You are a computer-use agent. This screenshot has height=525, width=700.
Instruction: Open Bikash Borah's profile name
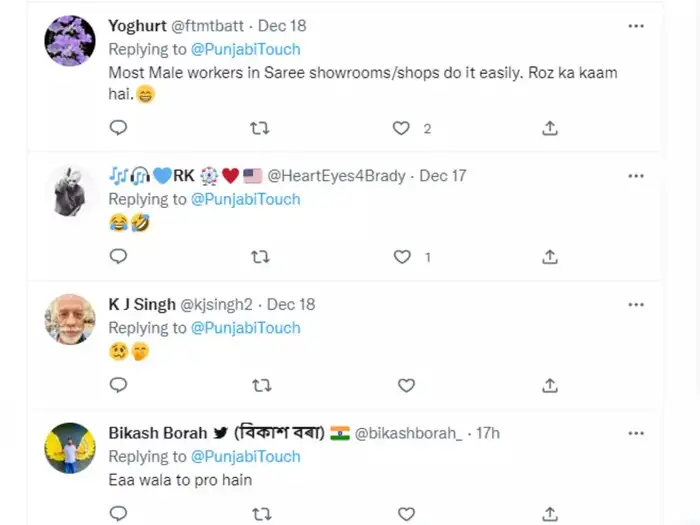(158, 433)
